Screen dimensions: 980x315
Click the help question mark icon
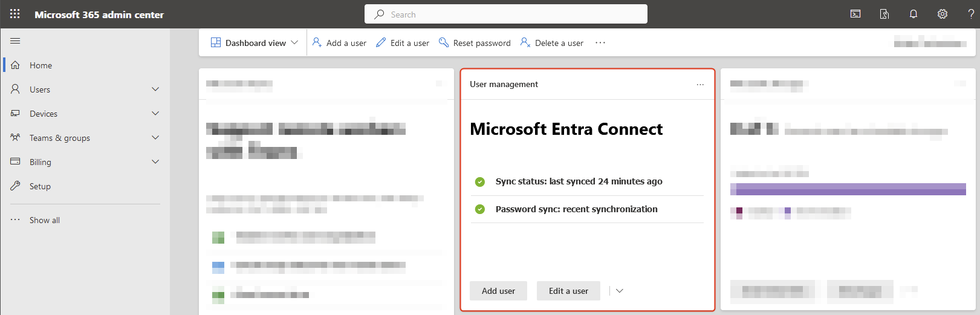971,14
